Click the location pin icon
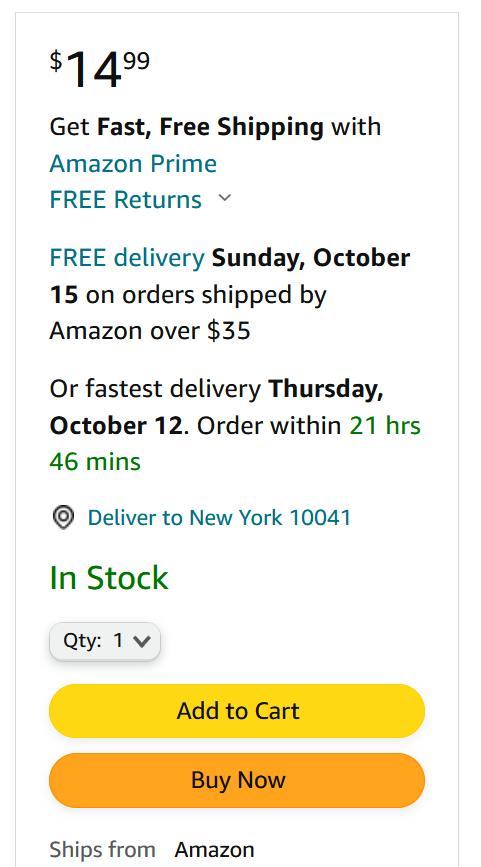481x867 pixels. click(x=63, y=518)
